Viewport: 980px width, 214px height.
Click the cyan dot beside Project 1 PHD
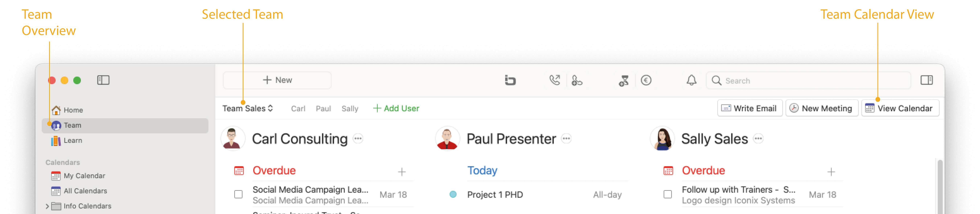pos(453,195)
